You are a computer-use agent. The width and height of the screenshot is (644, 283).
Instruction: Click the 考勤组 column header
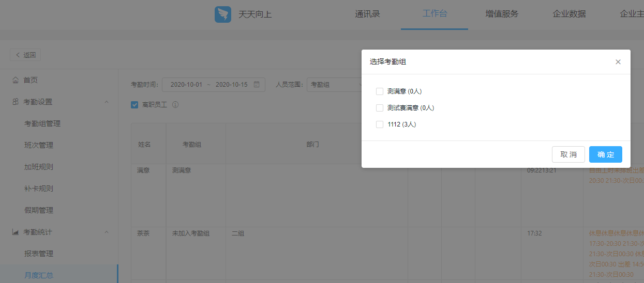tap(192, 145)
